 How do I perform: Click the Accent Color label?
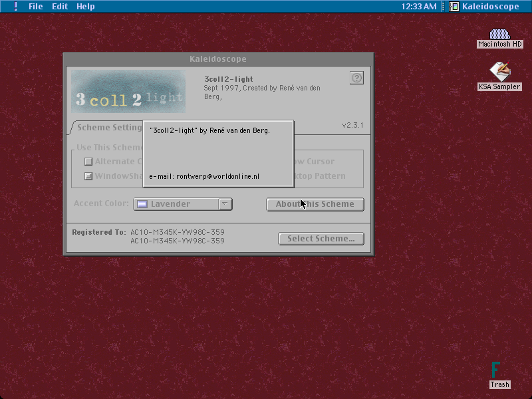102,203
